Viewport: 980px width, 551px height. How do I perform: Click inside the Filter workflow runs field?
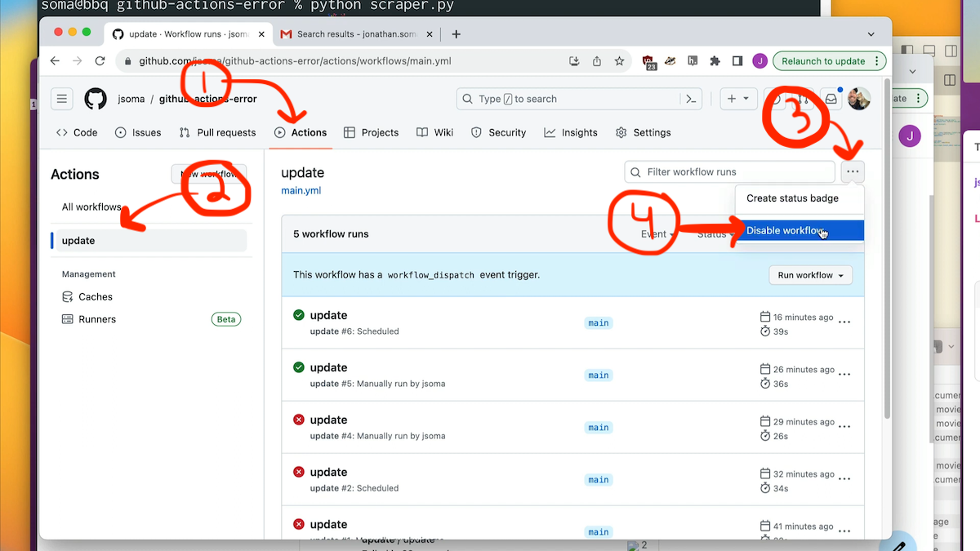[x=727, y=171]
